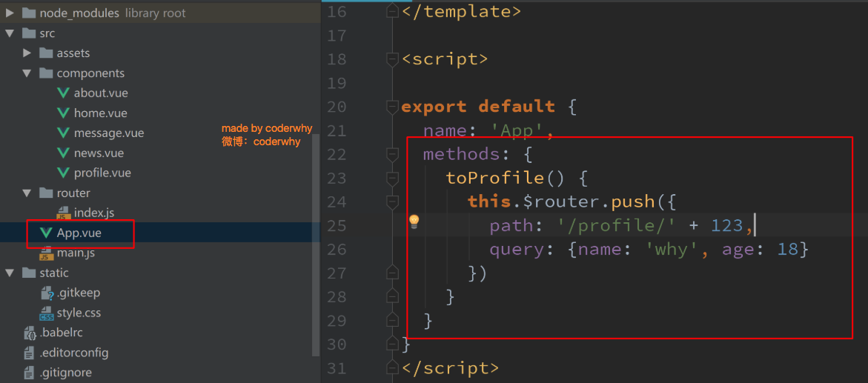The image size is (868, 383).
Task: Fold the template closing tag at line 16
Action: click(392, 11)
